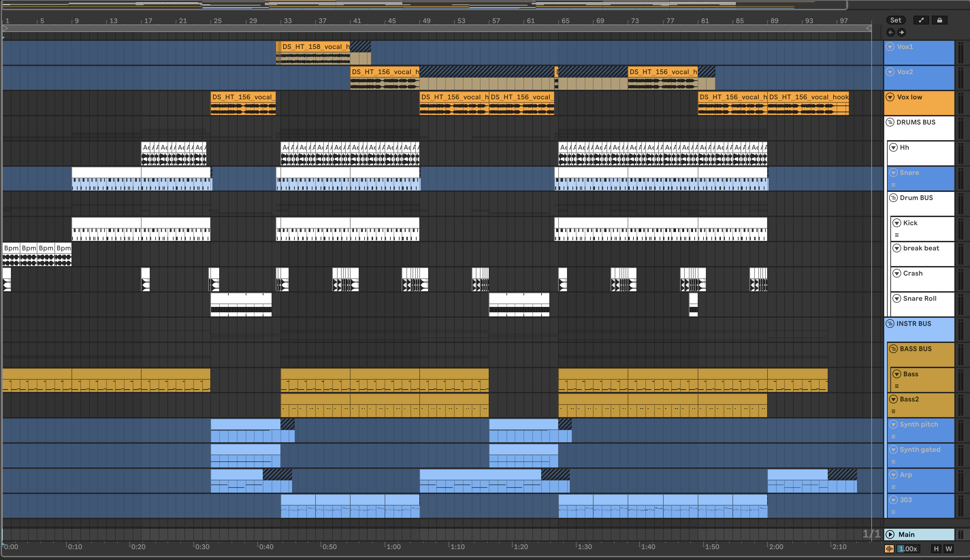
Task: Toggle the Kick track fold arrow
Action: (x=897, y=223)
